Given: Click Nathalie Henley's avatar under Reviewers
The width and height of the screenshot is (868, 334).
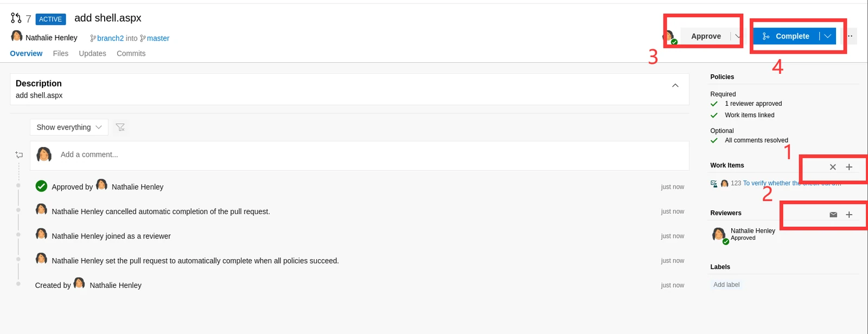Looking at the screenshot, I should [x=719, y=235].
